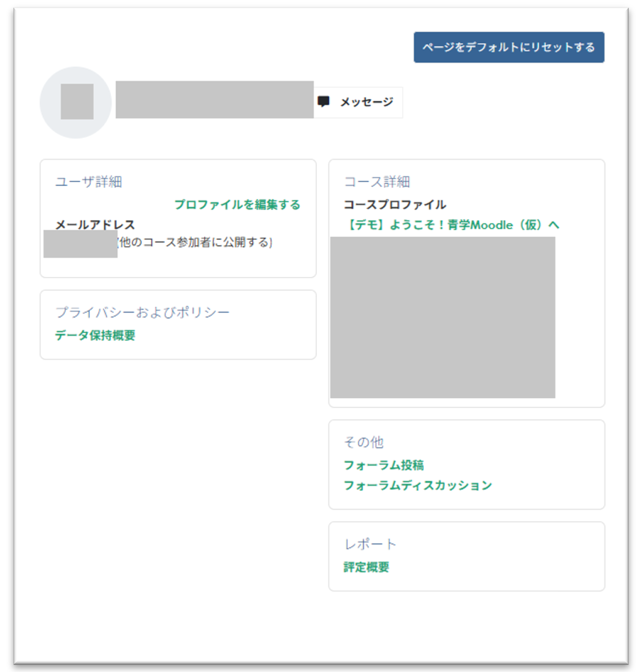This screenshot has height=672, width=639.
Task: View the フォーラム投稿 list
Action: pyautogui.click(x=385, y=464)
